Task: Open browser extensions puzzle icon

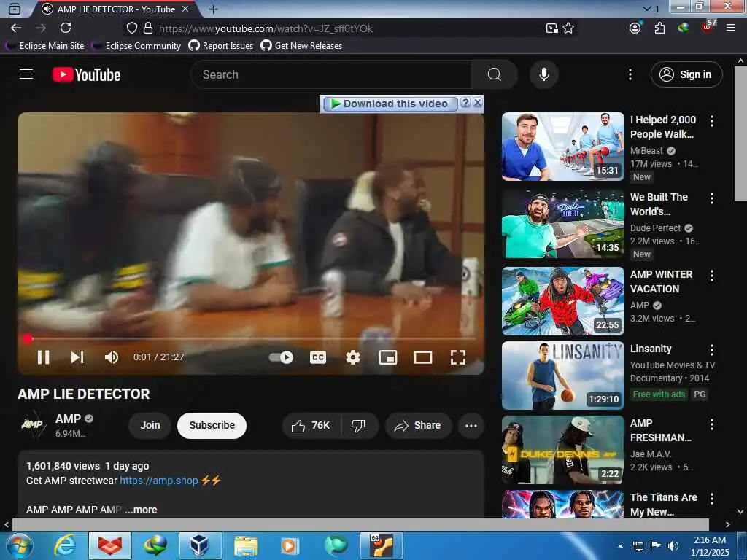Action: point(659,28)
